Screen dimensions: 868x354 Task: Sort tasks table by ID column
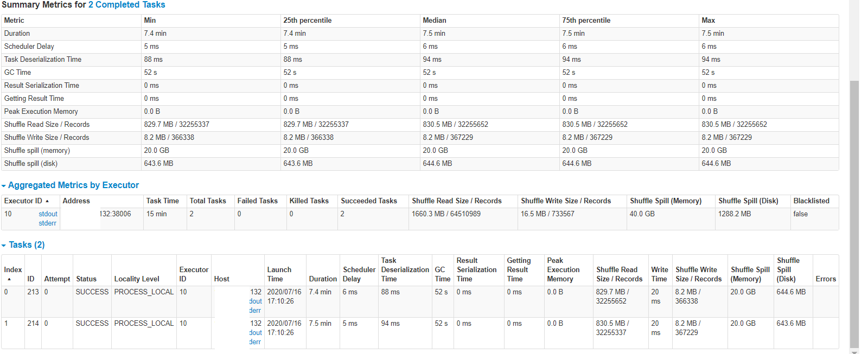coord(31,279)
